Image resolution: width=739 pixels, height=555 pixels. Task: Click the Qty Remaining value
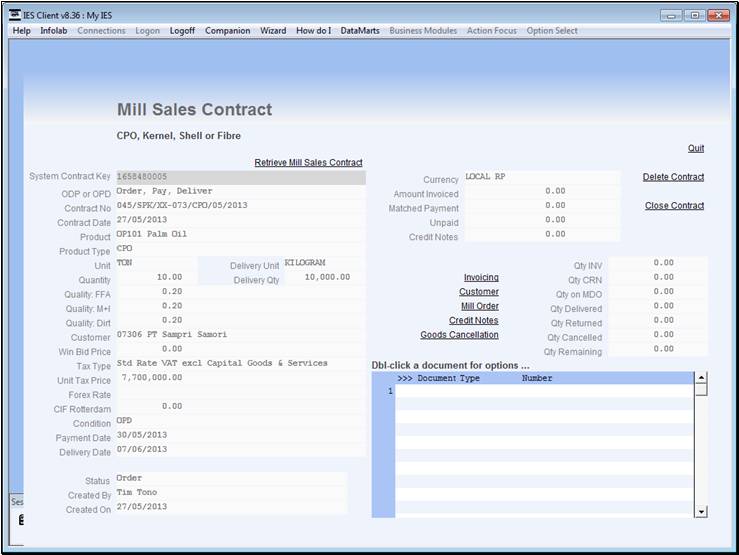tap(657, 349)
